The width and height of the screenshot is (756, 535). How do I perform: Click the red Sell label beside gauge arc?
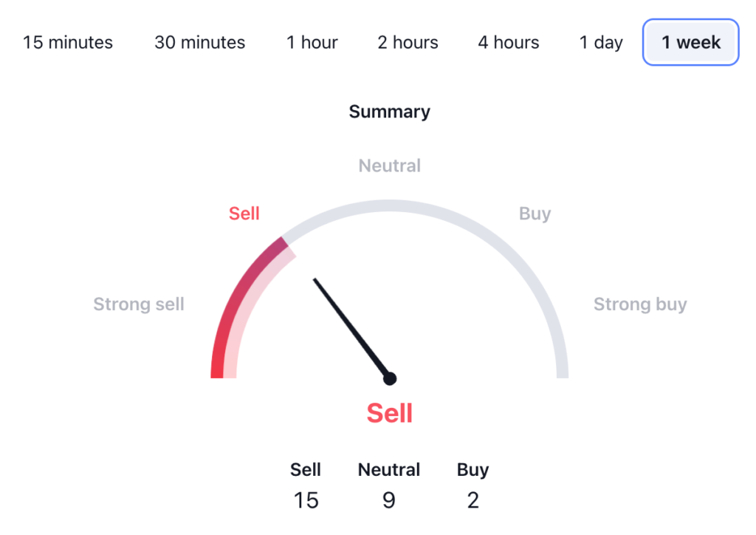tap(244, 214)
